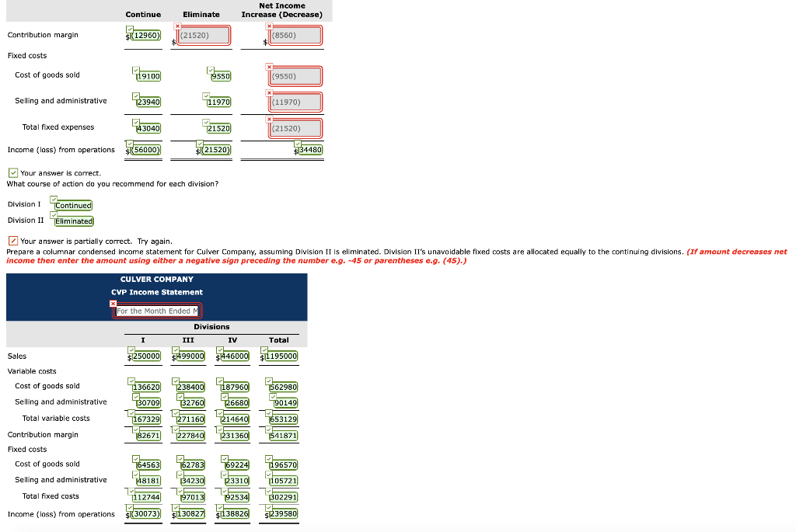Click the Selling and administrative Eliminate field 11970
This screenshot has height=532, width=796.
(218, 102)
